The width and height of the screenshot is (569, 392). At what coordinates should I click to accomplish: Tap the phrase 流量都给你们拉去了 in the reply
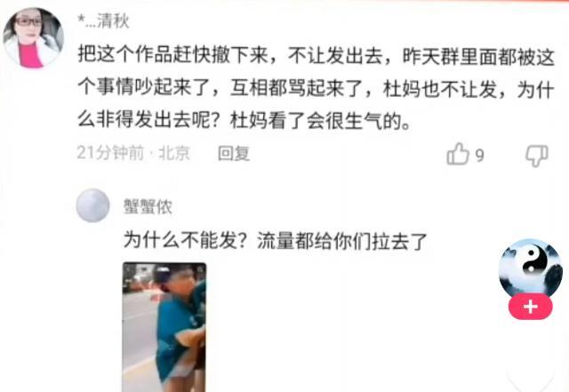342,240
